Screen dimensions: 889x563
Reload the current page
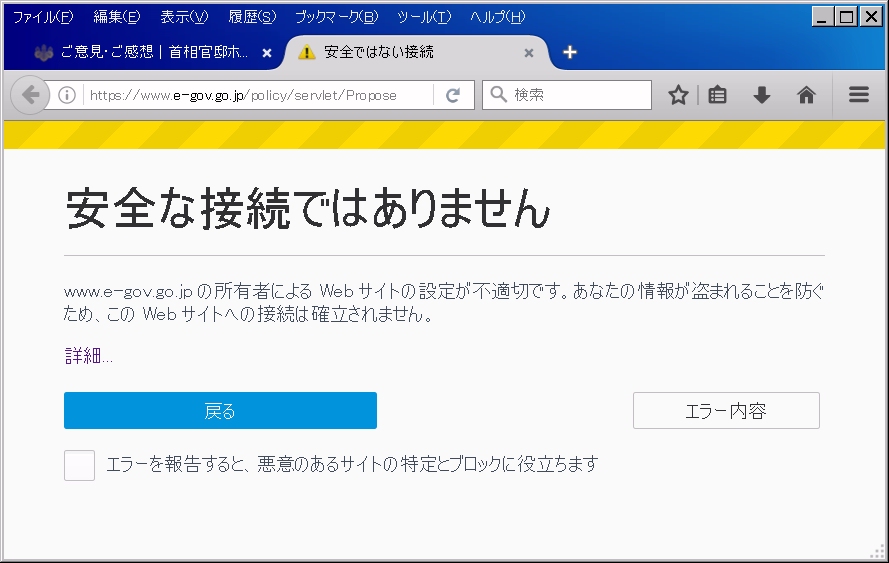452,95
